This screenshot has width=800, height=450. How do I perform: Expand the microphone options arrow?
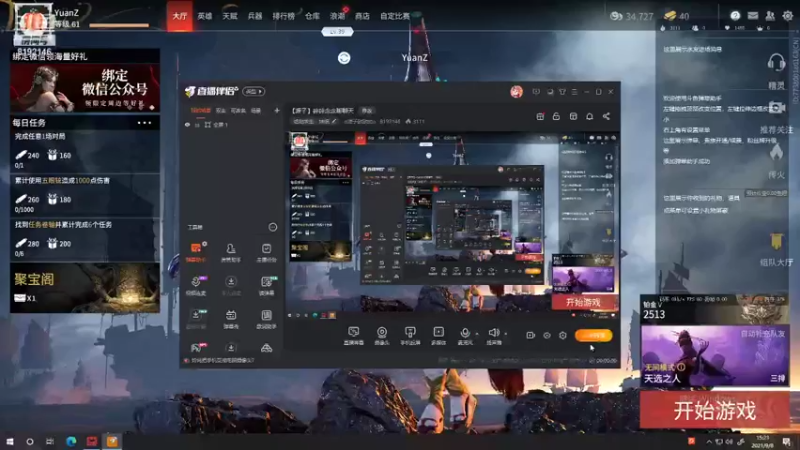click(477, 334)
